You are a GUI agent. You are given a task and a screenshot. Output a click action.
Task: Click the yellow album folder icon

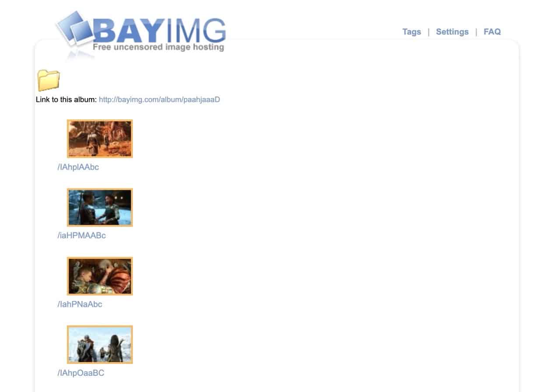click(48, 80)
